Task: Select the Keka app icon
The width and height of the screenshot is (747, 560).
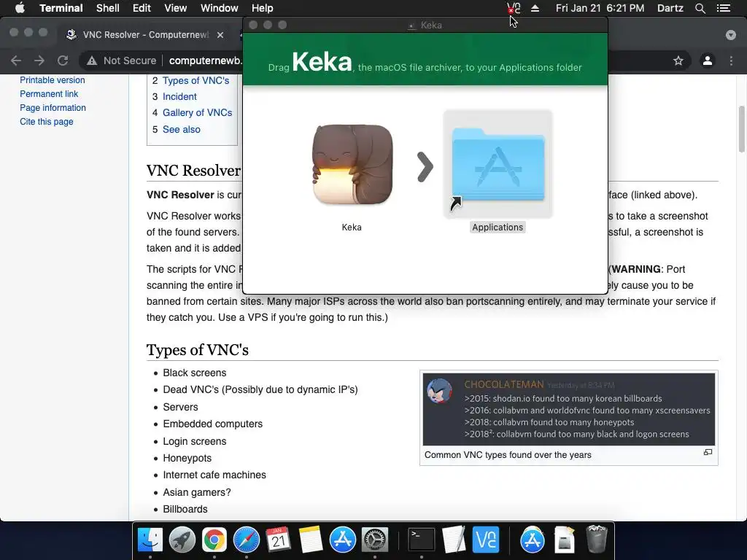Action: click(352, 166)
